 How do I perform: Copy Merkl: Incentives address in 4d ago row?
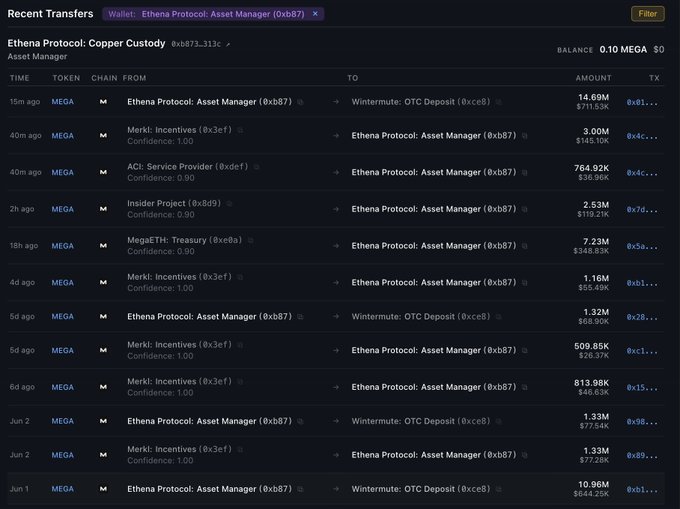pyautogui.click(x=240, y=277)
